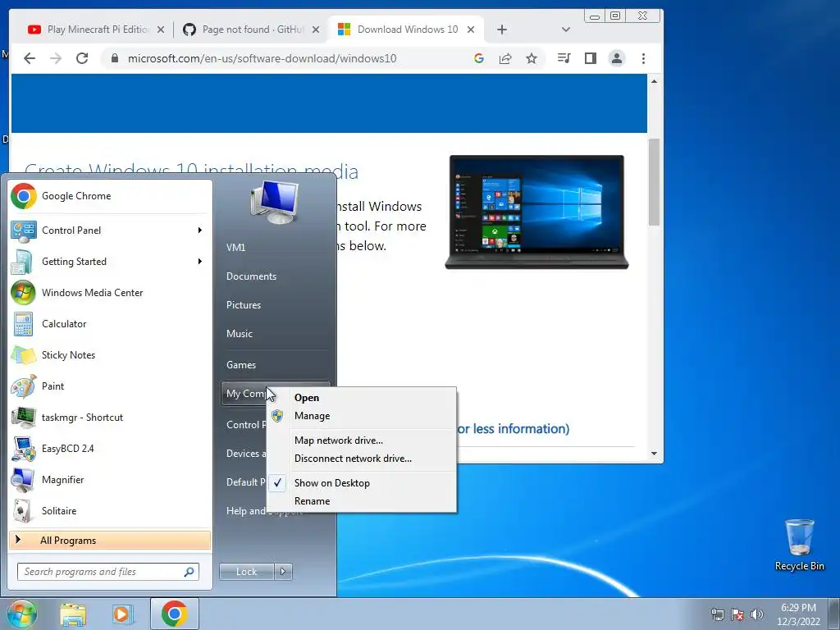The width and height of the screenshot is (840, 630).
Task: Open taskmgr - Shortcut
Action: (x=110, y=417)
